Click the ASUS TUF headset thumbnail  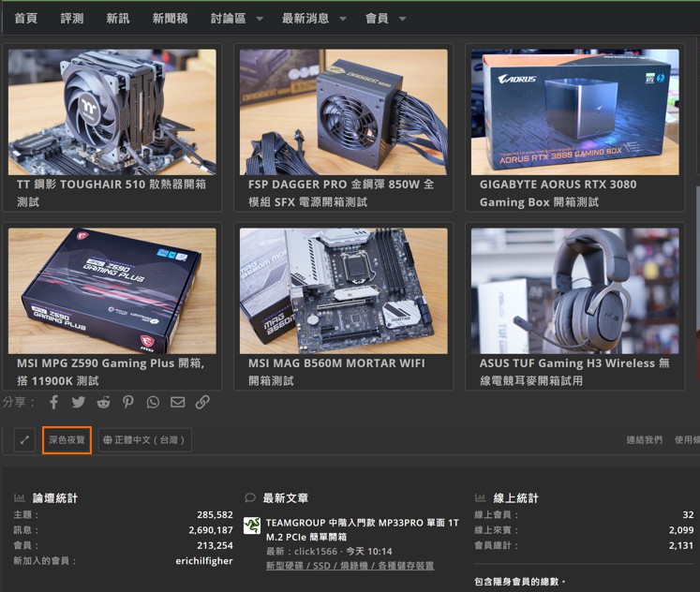575,291
